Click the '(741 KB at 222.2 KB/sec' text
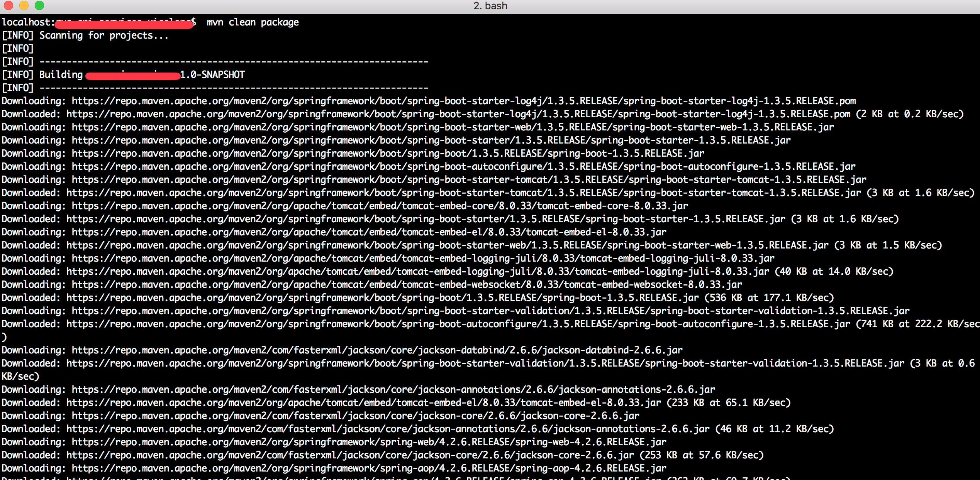Image resolution: width=980 pixels, height=480 pixels. click(918, 324)
